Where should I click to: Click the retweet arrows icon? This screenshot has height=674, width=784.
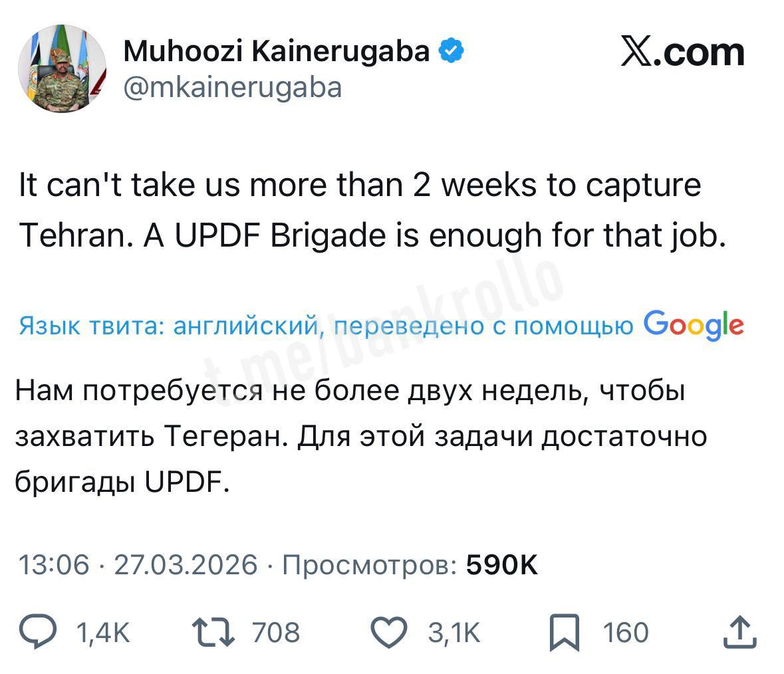point(212,631)
